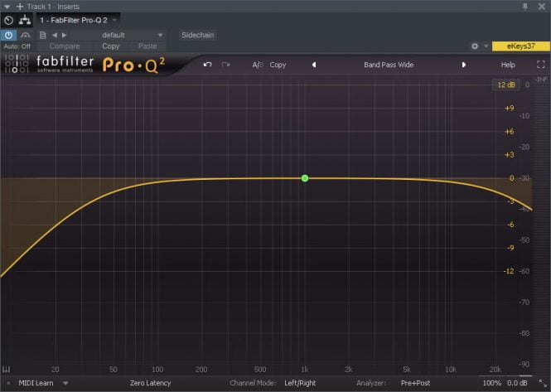Select the previous plugin preset arrow

pyautogui.click(x=314, y=65)
